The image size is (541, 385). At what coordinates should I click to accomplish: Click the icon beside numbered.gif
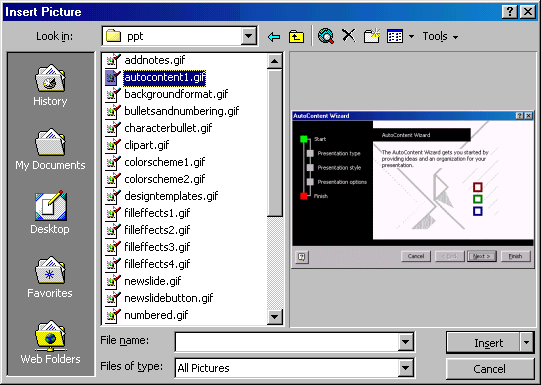(113, 315)
